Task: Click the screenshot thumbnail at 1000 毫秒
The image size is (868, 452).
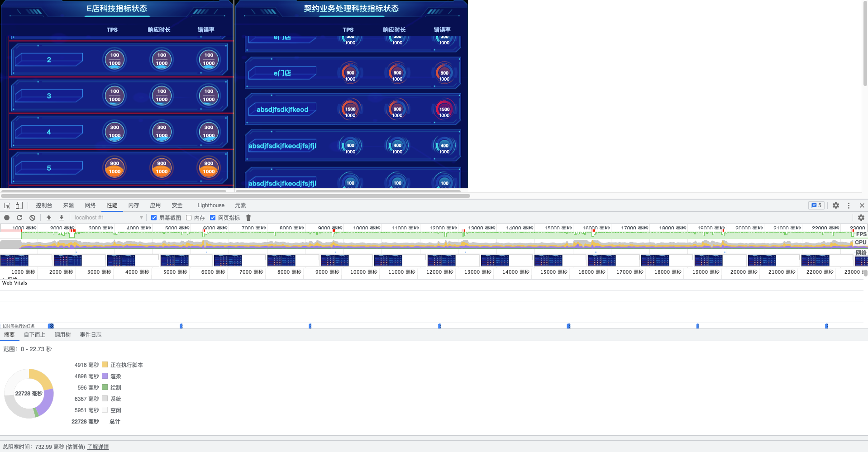Action: coord(14,260)
